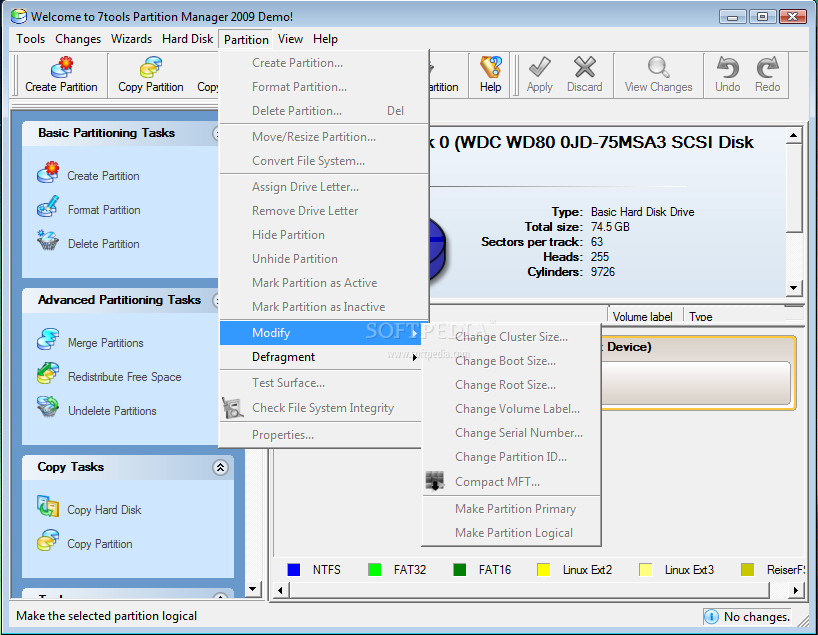Click disk info panel scroll-up arrow
Viewport: 818px width, 635px height.
click(x=793, y=136)
